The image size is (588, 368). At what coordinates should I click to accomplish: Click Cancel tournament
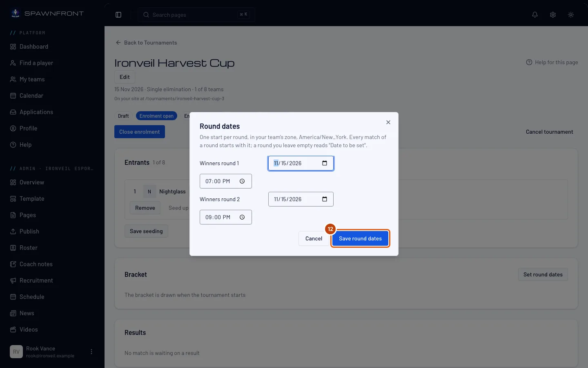(x=549, y=132)
